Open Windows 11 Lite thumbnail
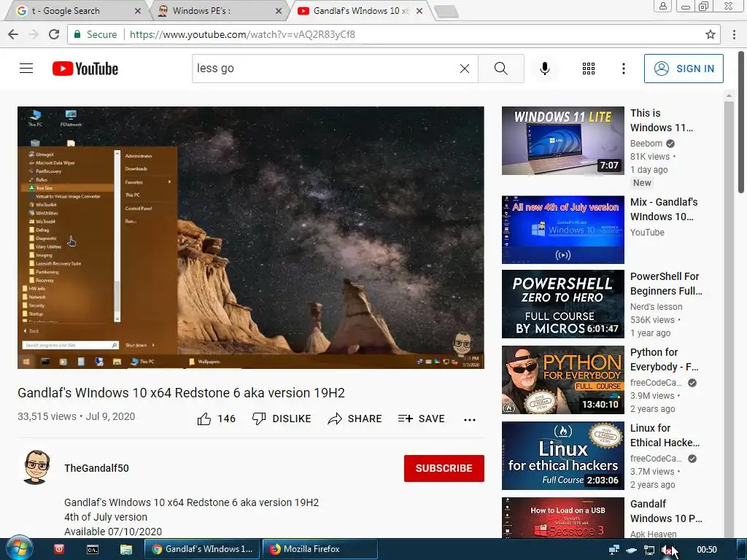Viewport: 747px width, 560px height. [x=562, y=141]
